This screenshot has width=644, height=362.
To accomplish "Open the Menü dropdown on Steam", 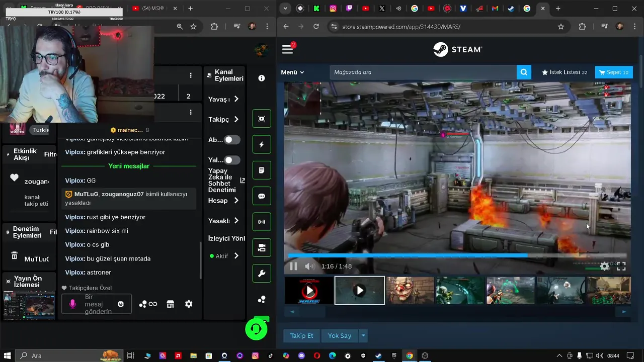I will point(292,72).
